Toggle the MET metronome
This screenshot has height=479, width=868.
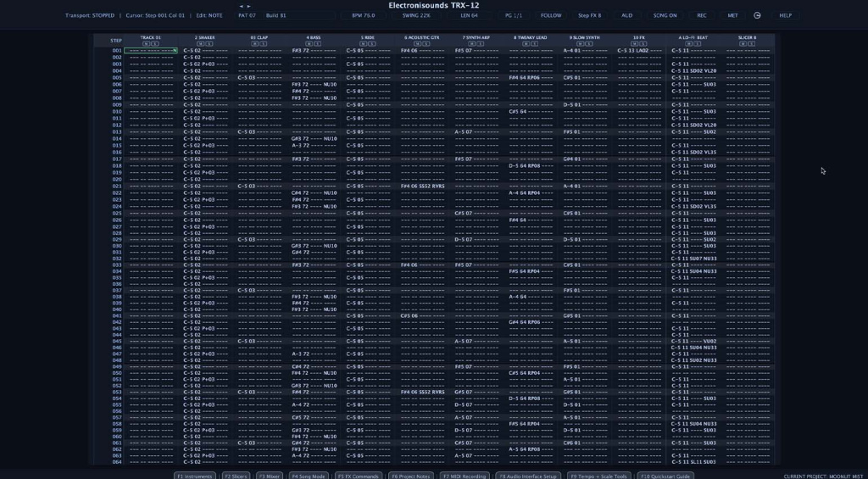732,15
